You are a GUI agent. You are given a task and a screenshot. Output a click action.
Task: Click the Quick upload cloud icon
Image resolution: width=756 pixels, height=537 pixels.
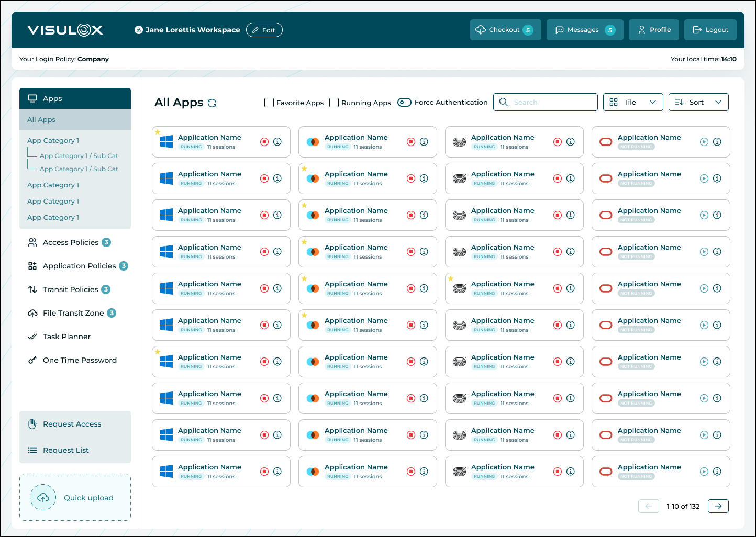(43, 497)
